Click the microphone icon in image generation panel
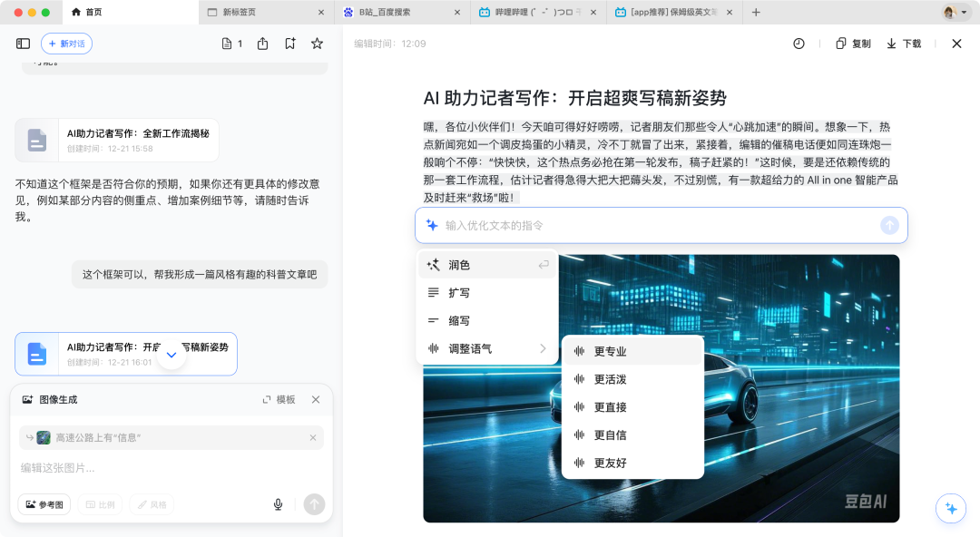This screenshot has height=537, width=980. pyautogui.click(x=279, y=504)
